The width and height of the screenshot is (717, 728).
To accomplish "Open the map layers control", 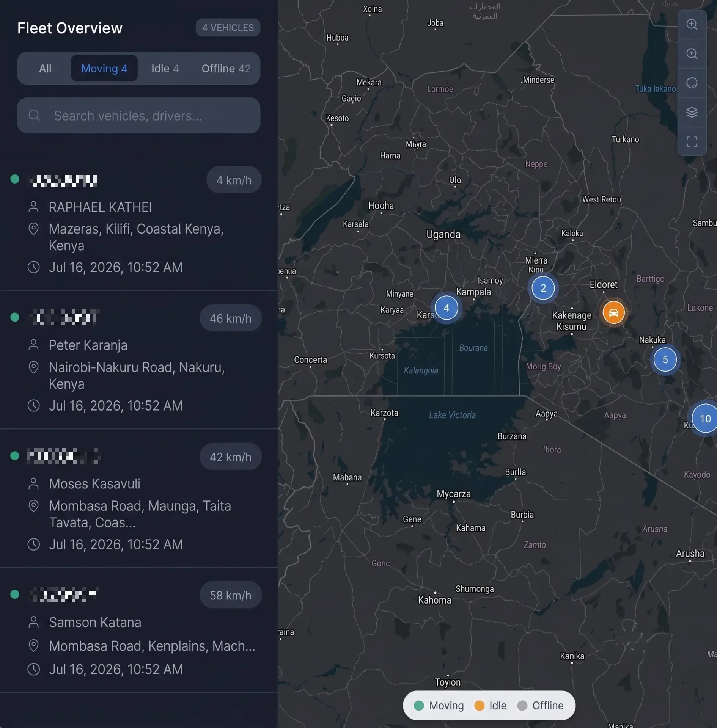I will 692,112.
